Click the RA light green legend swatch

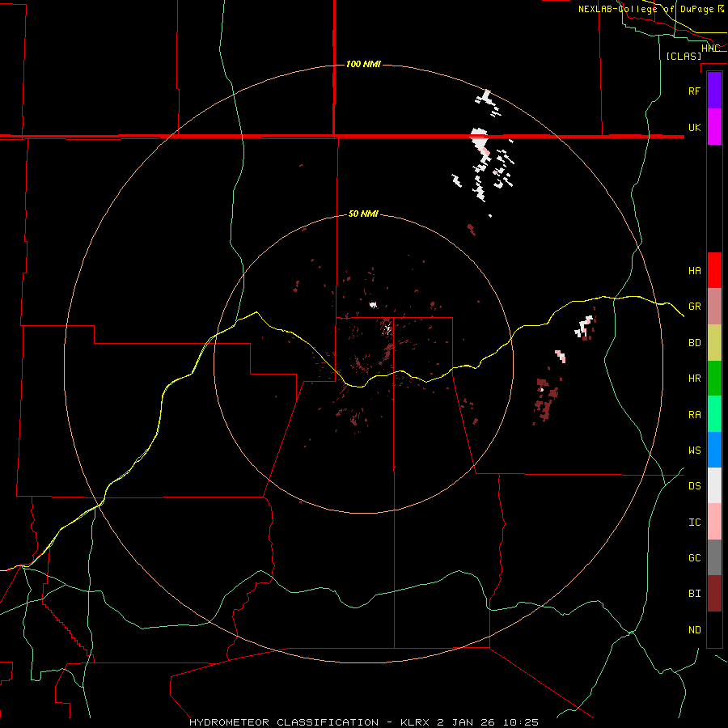click(x=714, y=414)
